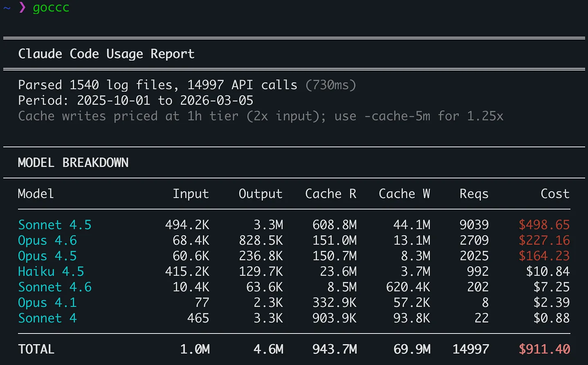Viewport: 588px width, 365px height.
Task: Click the $498.65 Sonnet 4.5 cost
Action: 544,225
